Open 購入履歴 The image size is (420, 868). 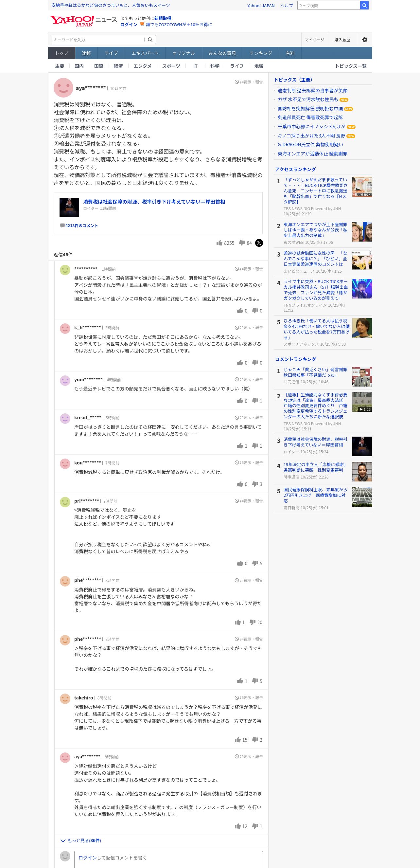coord(342,40)
